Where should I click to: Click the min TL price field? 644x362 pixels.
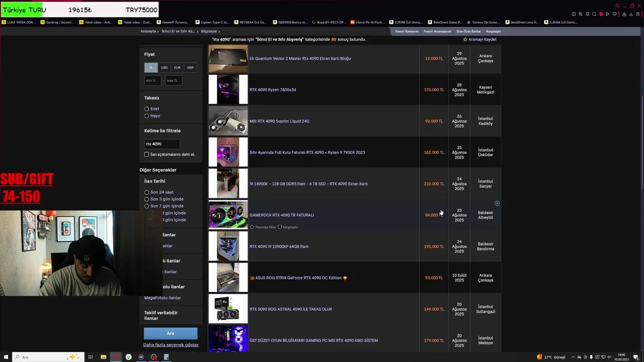[153, 80]
